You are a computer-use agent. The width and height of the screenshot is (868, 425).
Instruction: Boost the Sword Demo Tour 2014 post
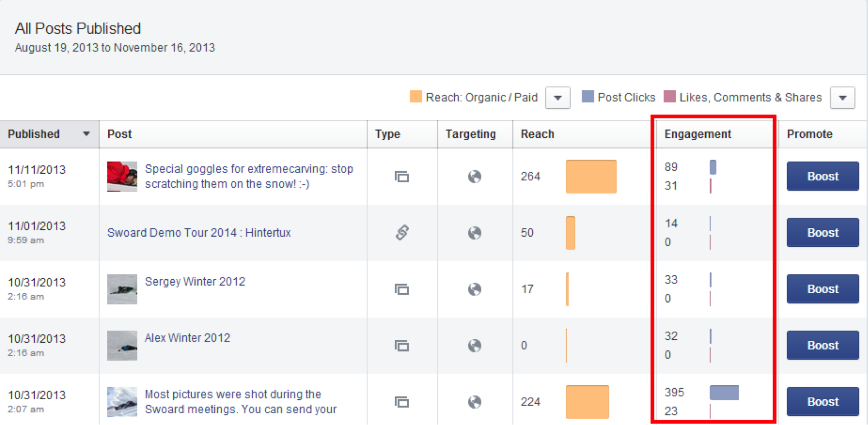(823, 233)
